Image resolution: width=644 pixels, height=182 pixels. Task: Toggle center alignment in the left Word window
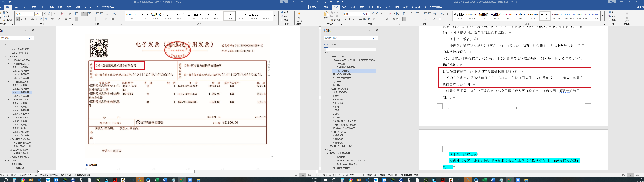click(81, 19)
